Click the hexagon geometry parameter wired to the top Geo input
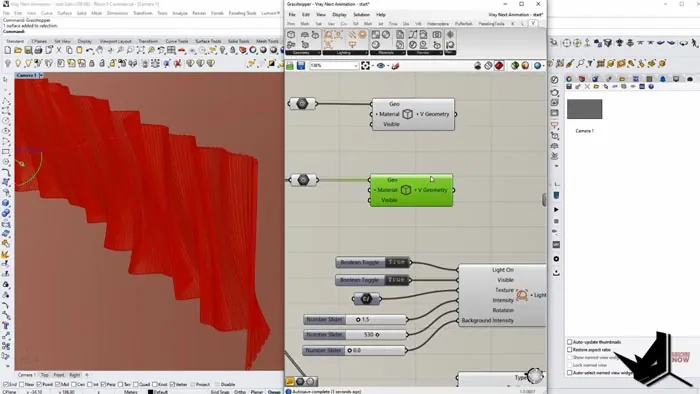The image size is (700, 394). [302, 104]
